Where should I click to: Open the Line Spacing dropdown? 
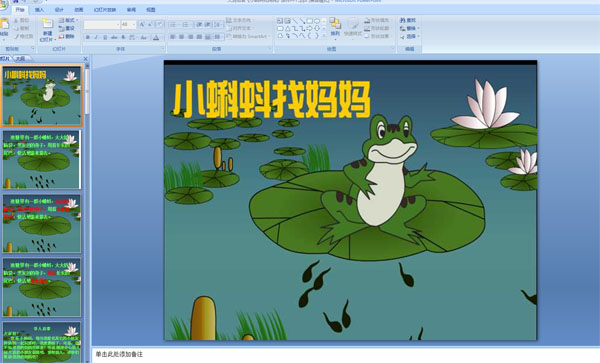218,24
